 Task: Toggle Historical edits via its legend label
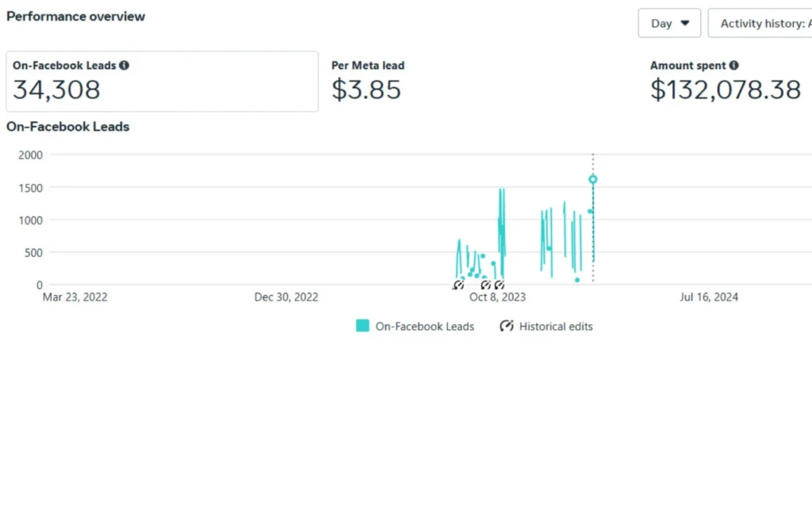(556, 326)
